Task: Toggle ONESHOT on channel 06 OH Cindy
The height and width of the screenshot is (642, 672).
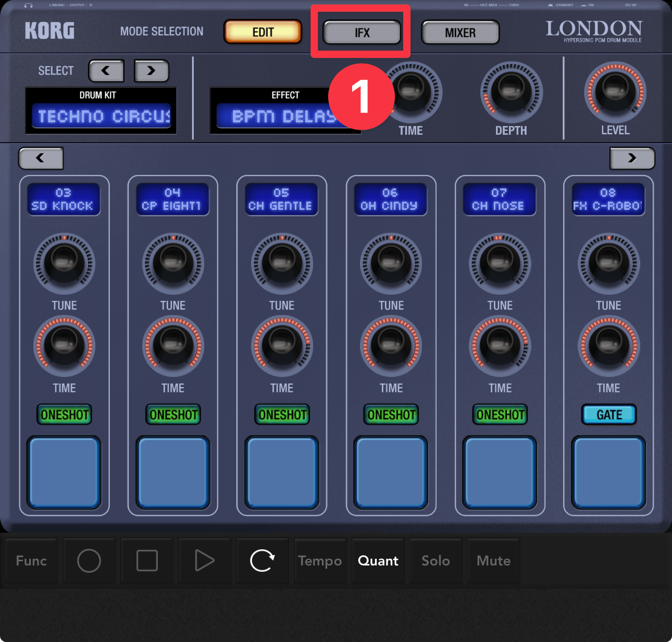Action: pyautogui.click(x=391, y=415)
